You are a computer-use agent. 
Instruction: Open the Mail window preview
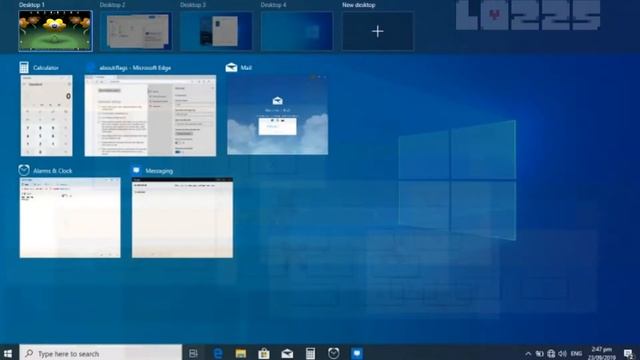coord(278,115)
